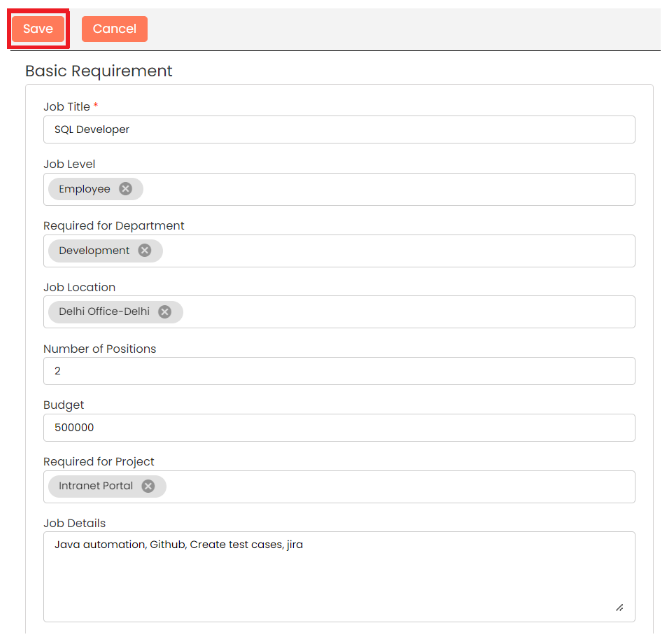Select the Employee chip label
The image size is (666, 638).
[84, 189]
